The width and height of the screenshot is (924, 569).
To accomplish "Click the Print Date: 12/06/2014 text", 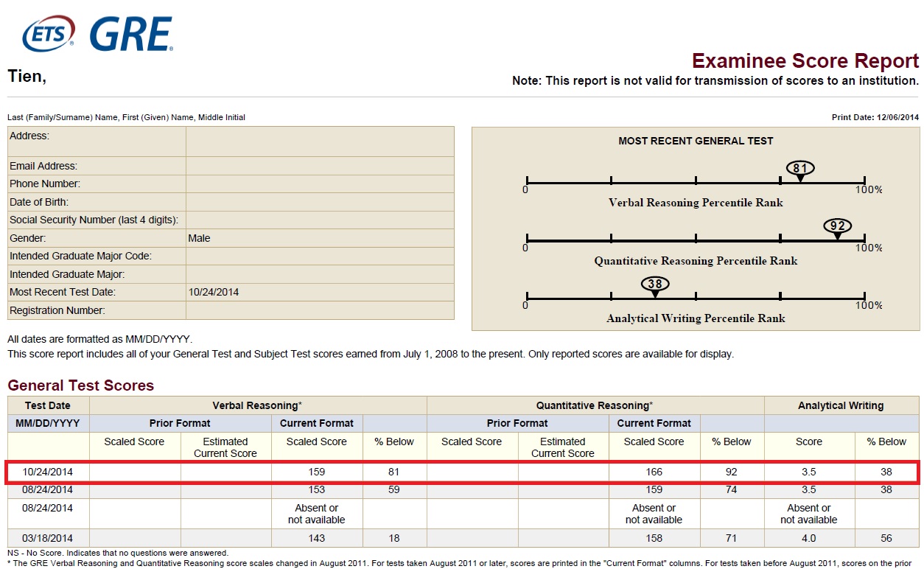I will [x=875, y=117].
